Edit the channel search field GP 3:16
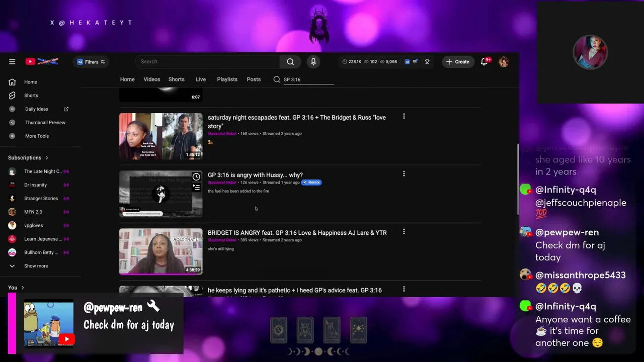 (308, 79)
